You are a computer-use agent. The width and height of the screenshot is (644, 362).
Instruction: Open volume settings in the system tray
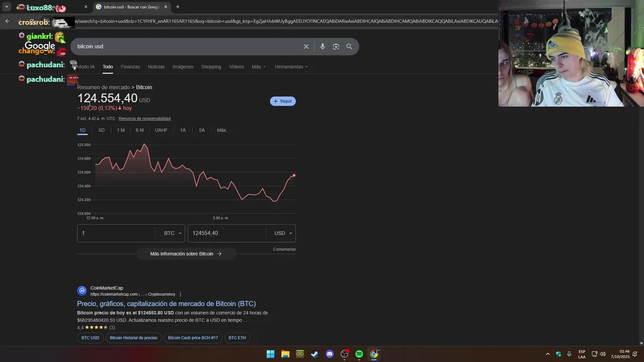click(603, 354)
